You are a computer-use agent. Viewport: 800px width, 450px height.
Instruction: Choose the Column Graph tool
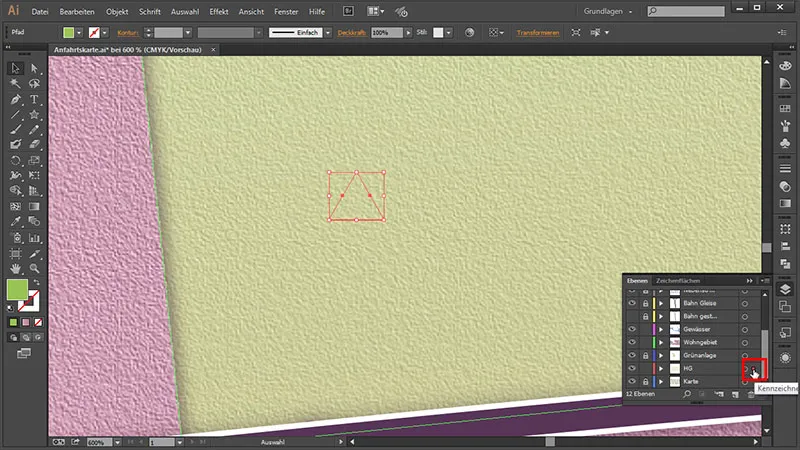coord(34,237)
